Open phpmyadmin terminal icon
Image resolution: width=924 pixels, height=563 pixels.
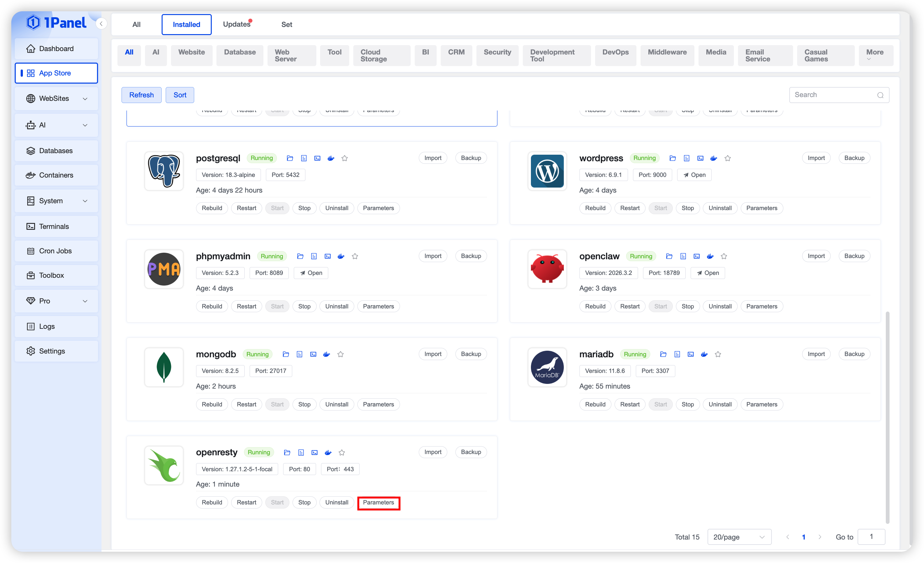(327, 256)
